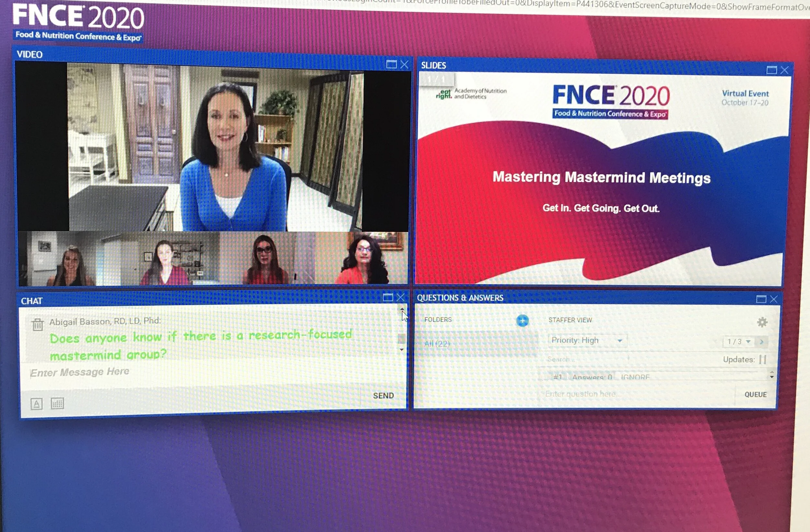Send the chat message
Image resolution: width=810 pixels, height=532 pixels.
click(x=383, y=396)
